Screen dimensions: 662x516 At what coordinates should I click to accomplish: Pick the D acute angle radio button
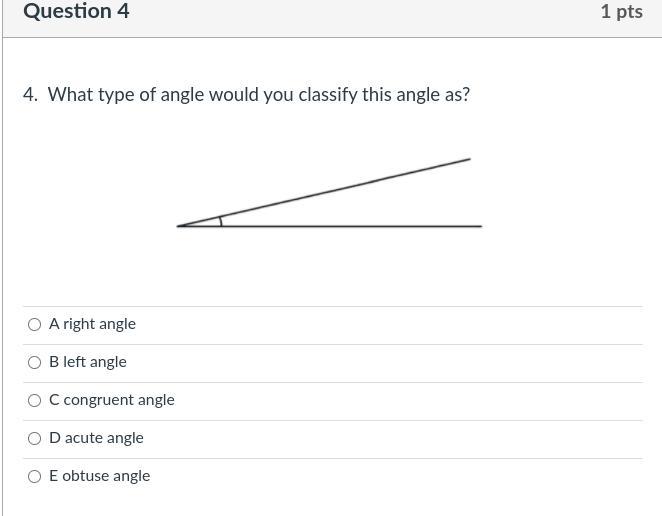(35, 438)
